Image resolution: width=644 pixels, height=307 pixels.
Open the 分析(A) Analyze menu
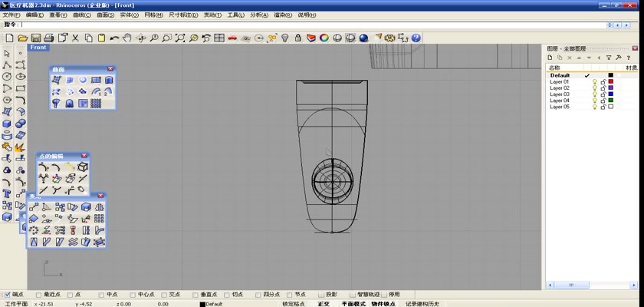(x=258, y=15)
